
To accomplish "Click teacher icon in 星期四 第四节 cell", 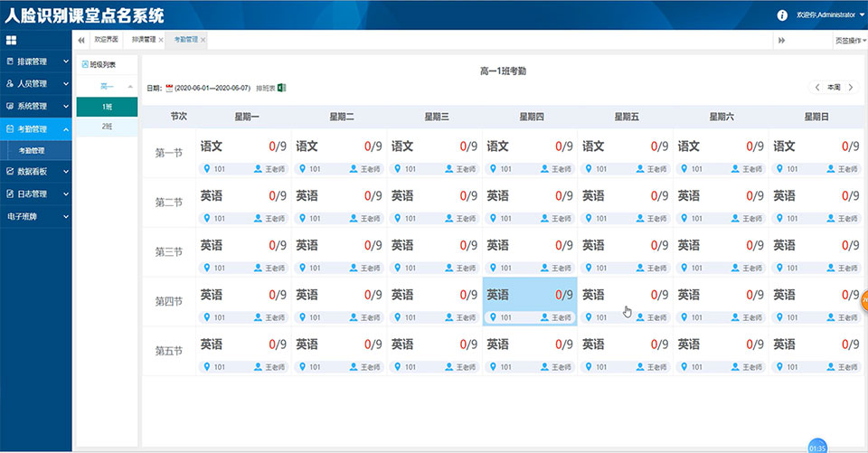I will coord(544,317).
